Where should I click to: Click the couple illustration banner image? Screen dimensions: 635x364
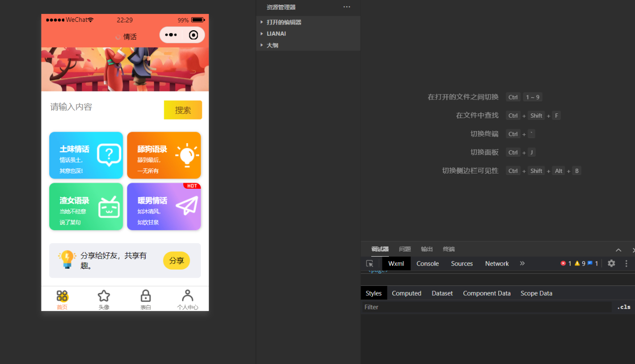125,69
